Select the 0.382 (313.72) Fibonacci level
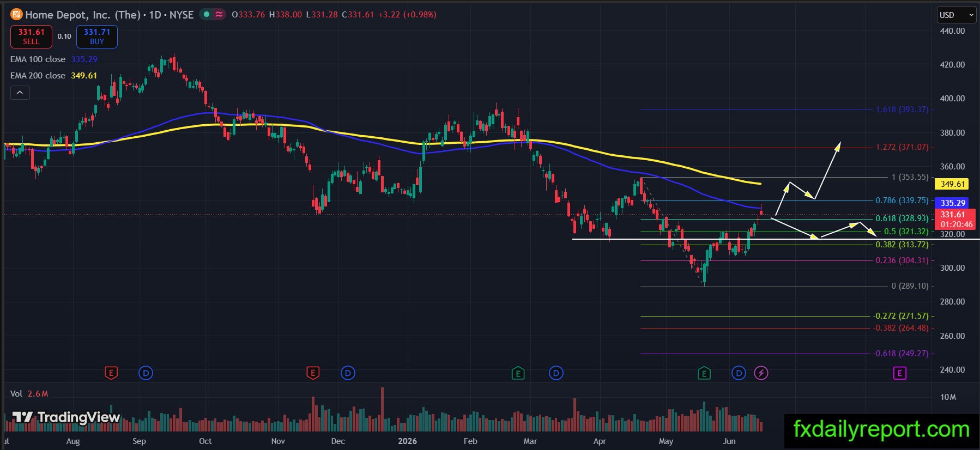The height and width of the screenshot is (450, 980). coord(902,245)
